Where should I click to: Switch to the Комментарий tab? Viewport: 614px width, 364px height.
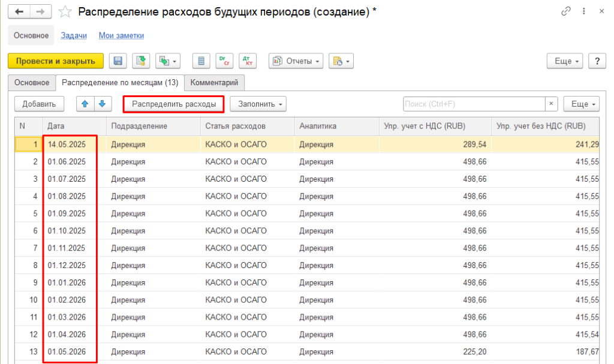pos(214,82)
